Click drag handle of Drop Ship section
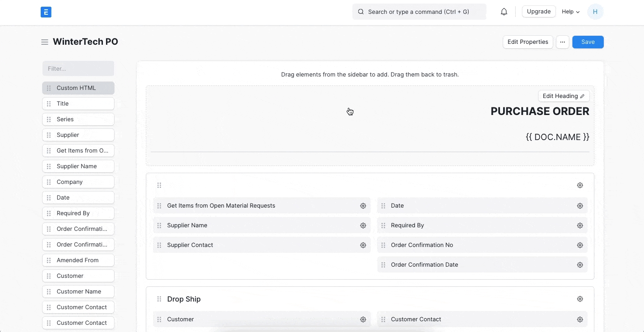644x332 pixels. tap(159, 299)
